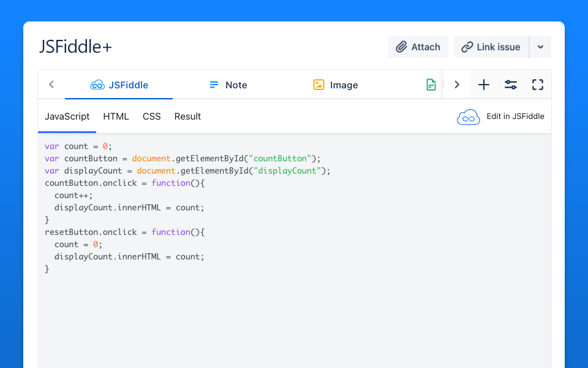Viewport: 588px width, 368px height.
Task: Click the Attach paperclip button
Action: point(418,47)
